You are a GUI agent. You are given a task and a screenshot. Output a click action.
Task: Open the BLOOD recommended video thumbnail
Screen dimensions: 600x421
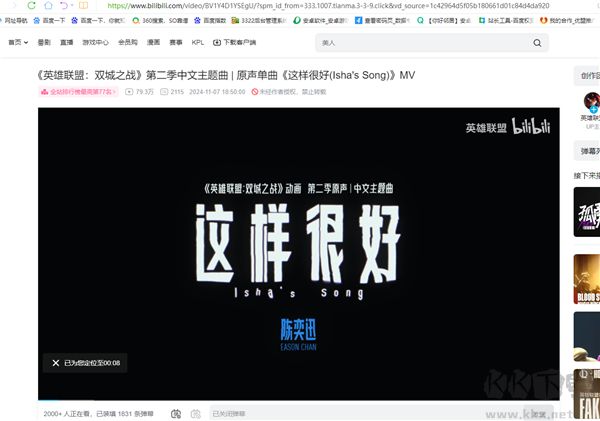pyautogui.click(x=587, y=279)
